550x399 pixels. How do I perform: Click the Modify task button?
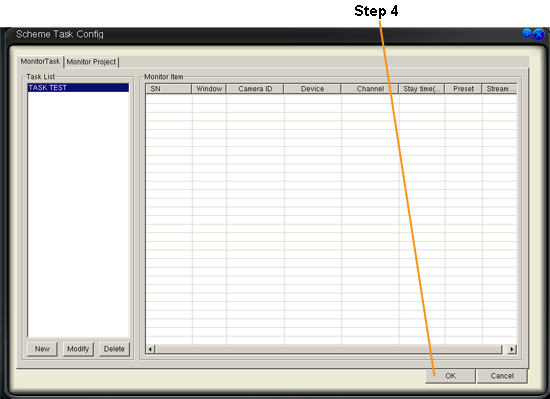78,349
